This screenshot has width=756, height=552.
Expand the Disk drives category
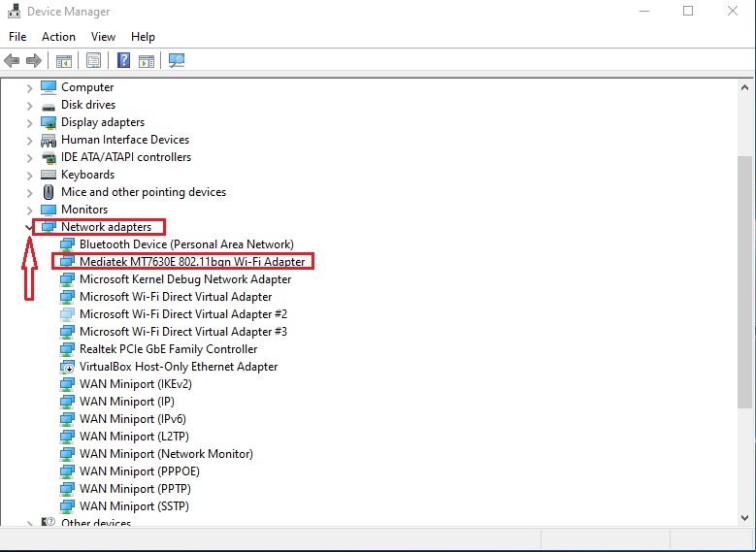click(29, 105)
